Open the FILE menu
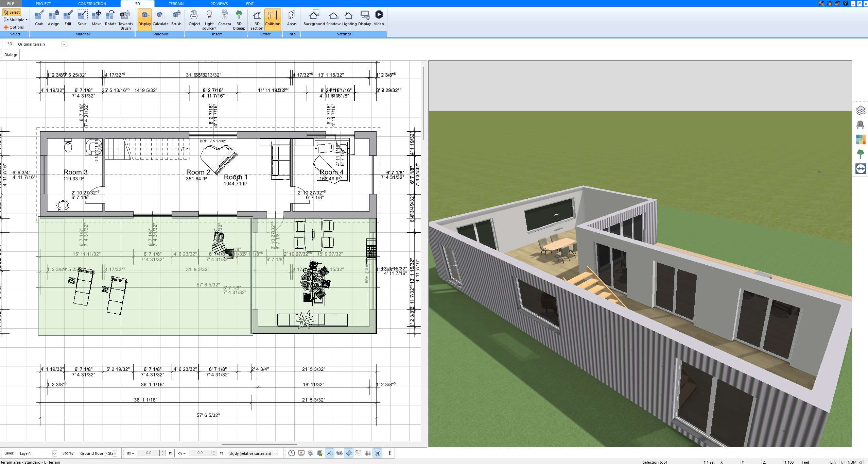The image size is (868, 464). (11, 3)
